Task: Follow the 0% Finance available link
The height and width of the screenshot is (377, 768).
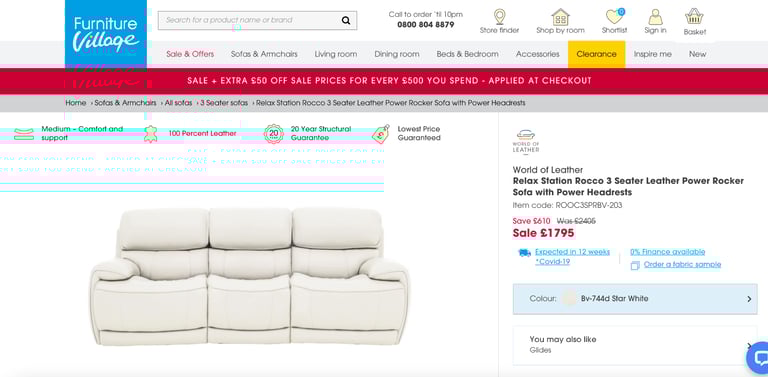Action: pos(668,252)
